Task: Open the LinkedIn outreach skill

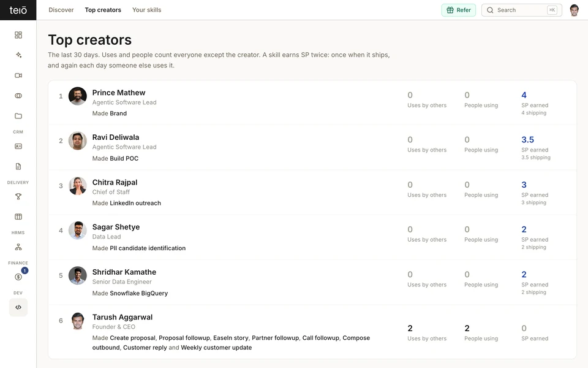Action: point(135,203)
